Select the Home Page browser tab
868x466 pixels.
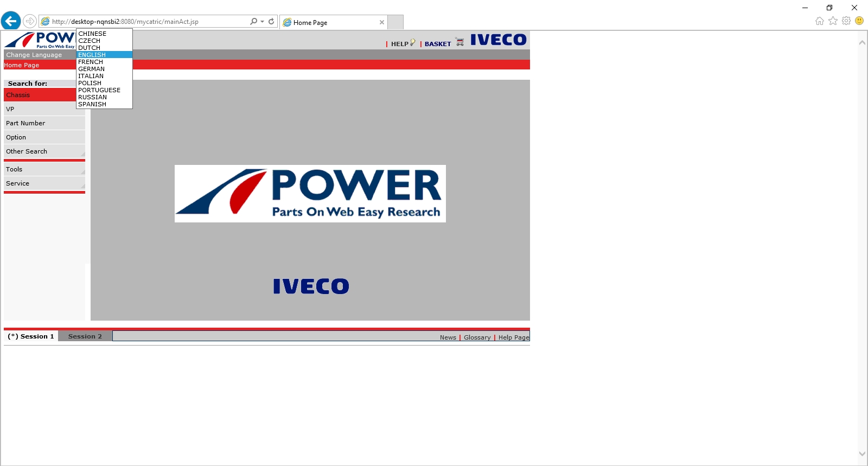333,22
